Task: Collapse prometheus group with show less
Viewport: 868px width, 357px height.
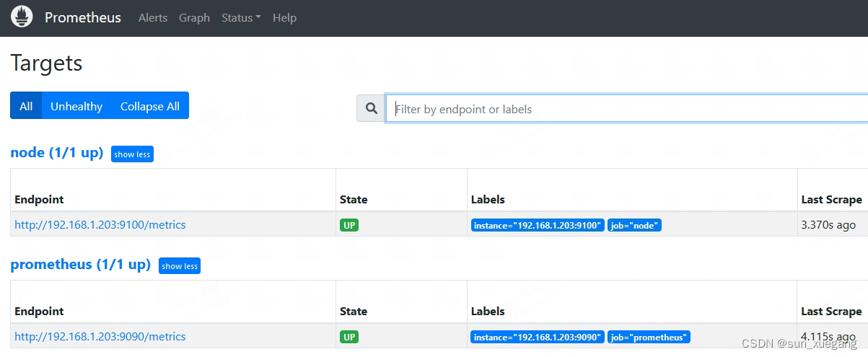Action: pyautogui.click(x=180, y=265)
